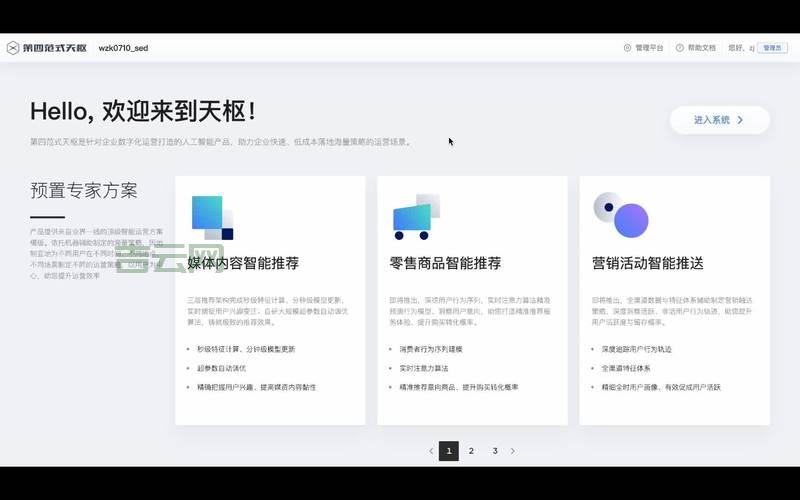Image resolution: width=800 pixels, height=500 pixels.
Task: Go to previous page of preset solutions
Action: click(431, 451)
